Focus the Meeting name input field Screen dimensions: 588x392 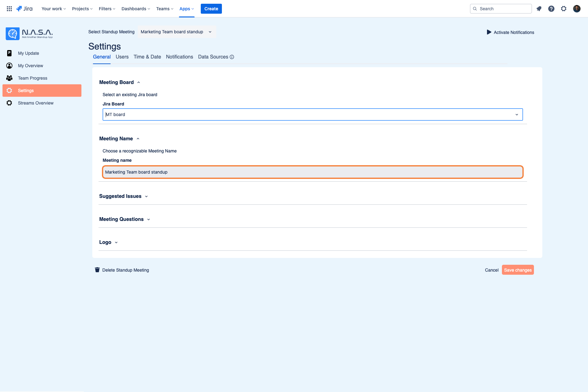313,172
